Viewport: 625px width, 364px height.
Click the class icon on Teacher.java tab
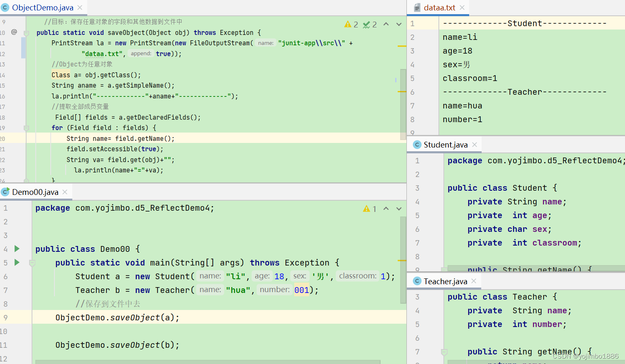[x=417, y=281]
